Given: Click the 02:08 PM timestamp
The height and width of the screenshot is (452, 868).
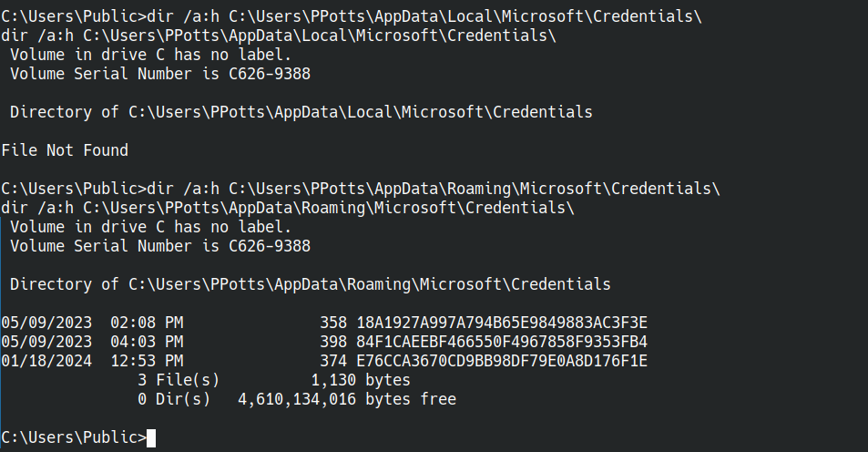Looking at the screenshot, I should click(147, 323).
